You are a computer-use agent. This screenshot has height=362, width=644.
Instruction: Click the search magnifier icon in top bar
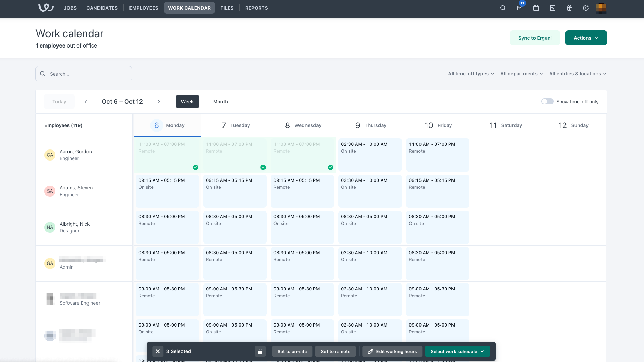click(x=503, y=8)
